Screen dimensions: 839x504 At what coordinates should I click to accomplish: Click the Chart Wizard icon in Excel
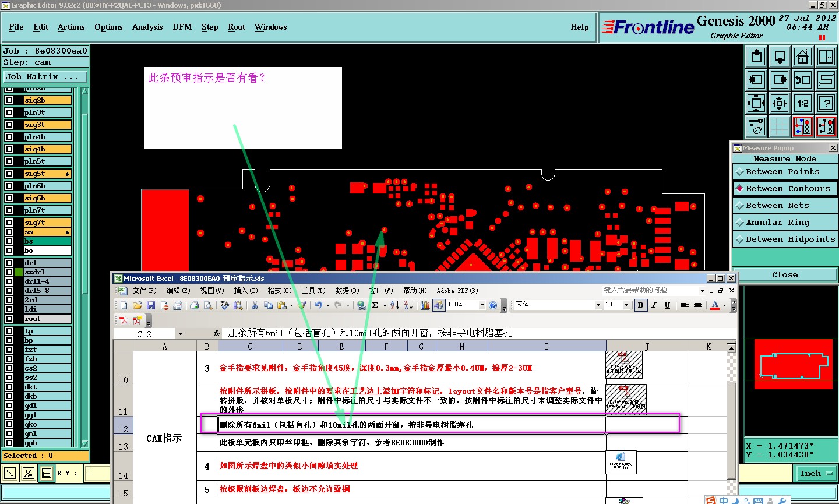click(x=425, y=305)
